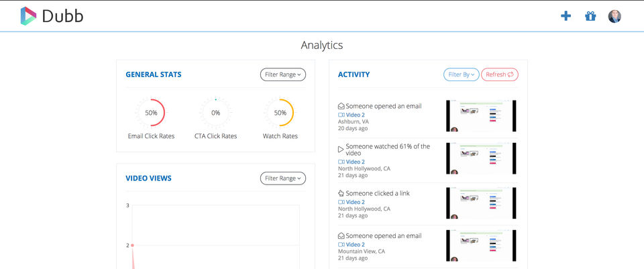Click the Email Click Rates 50% gauge
The height and width of the screenshot is (269, 644).
pos(151,113)
